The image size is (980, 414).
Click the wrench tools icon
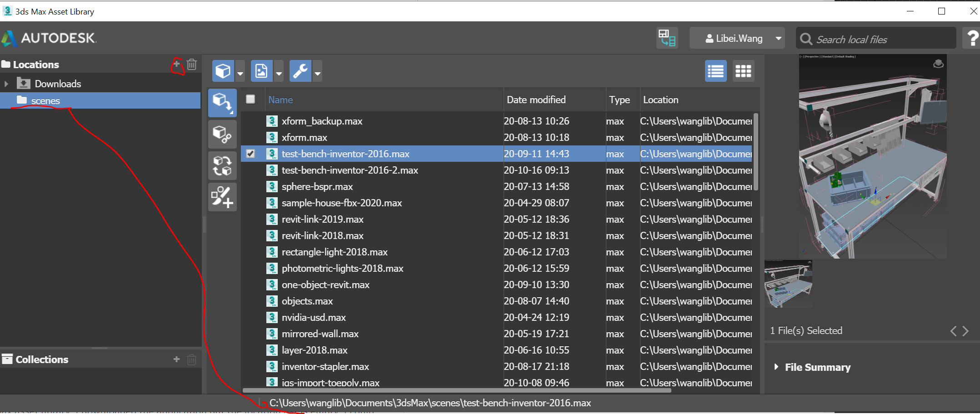click(300, 71)
